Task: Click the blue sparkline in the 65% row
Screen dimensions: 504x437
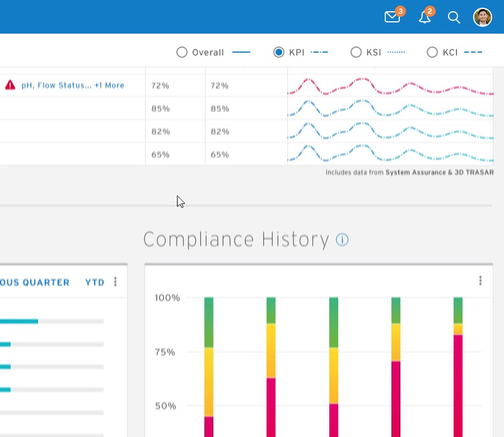Action: (x=390, y=154)
